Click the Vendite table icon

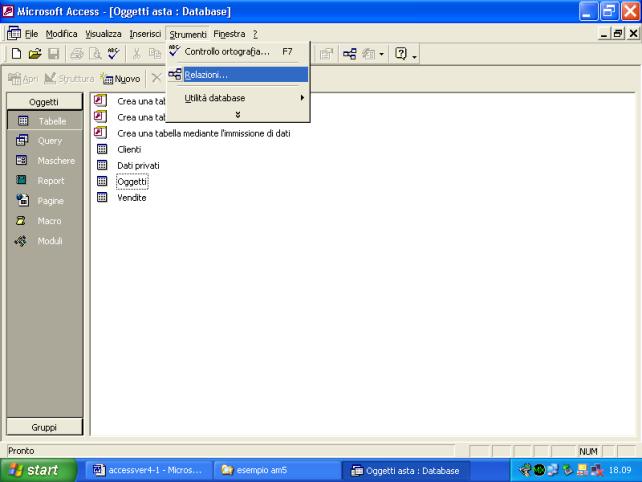[102, 197]
